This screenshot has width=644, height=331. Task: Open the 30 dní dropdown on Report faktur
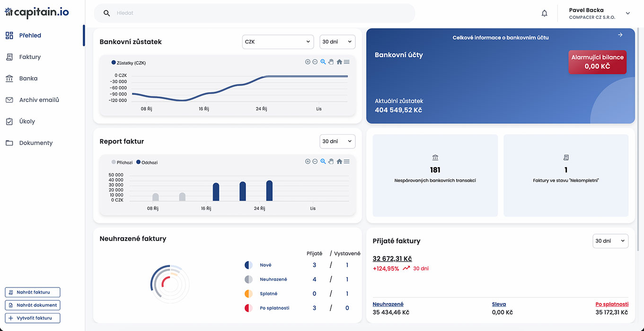337,141
